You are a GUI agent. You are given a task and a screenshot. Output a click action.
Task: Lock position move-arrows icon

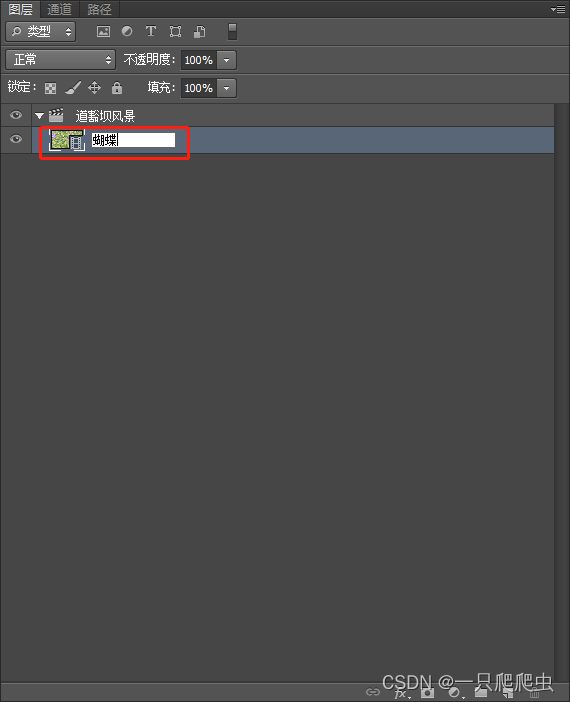click(94, 88)
